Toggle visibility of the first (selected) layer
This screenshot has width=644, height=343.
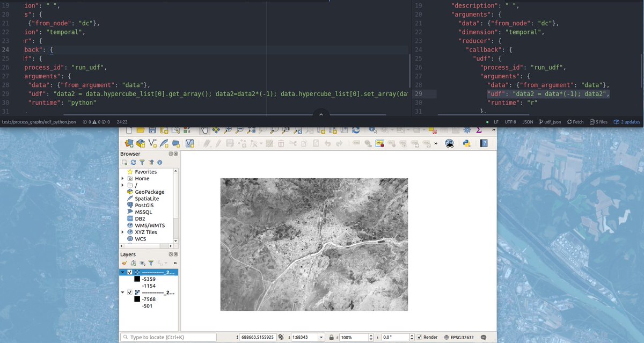point(130,272)
